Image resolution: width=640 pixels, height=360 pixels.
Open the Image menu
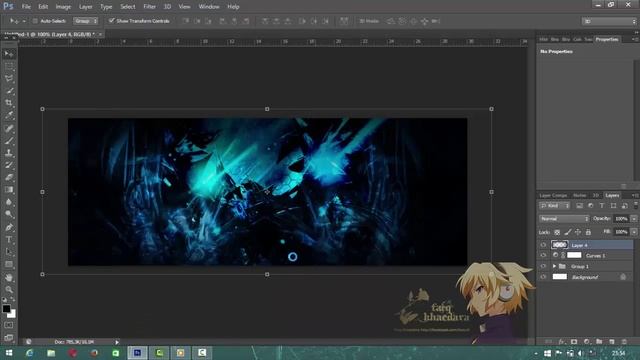tap(63, 7)
